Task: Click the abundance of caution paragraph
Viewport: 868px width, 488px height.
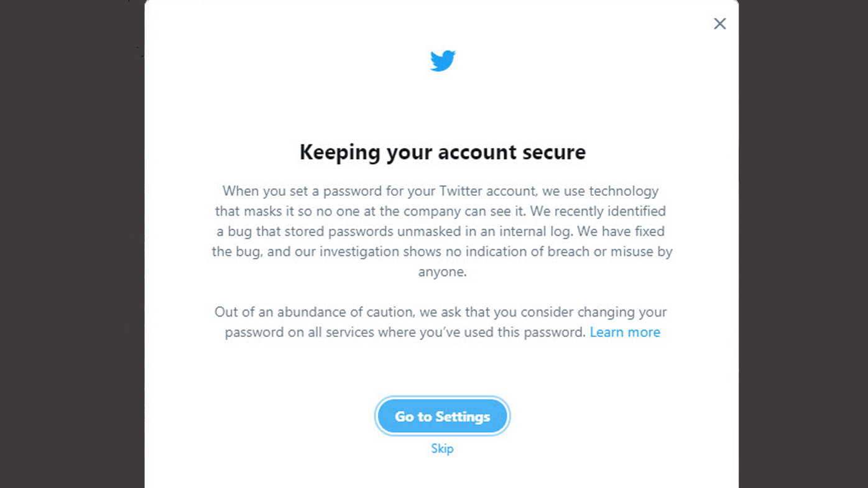Action: tap(442, 322)
